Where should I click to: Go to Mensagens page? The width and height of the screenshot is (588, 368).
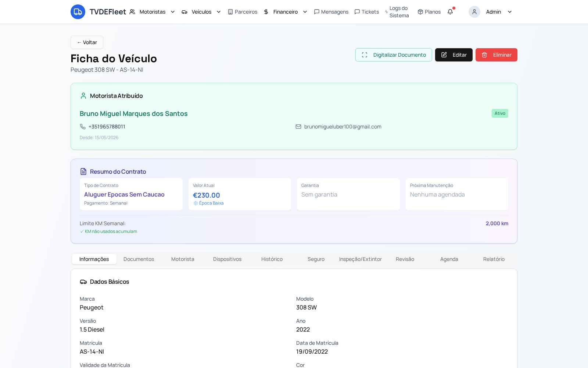click(x=331, y=12)
